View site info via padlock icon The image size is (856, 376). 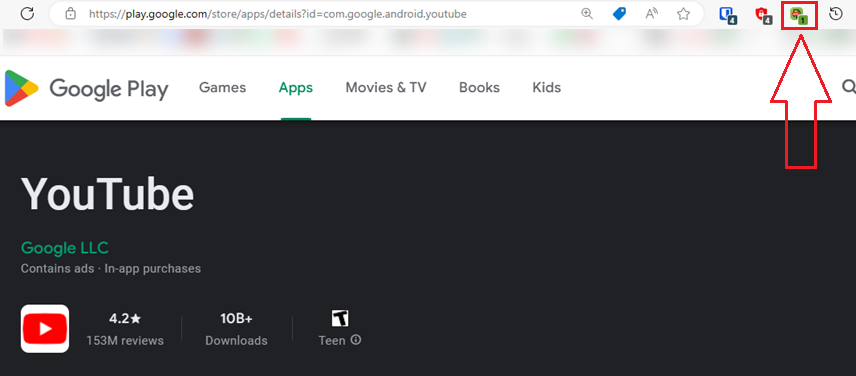pos(70,14)
